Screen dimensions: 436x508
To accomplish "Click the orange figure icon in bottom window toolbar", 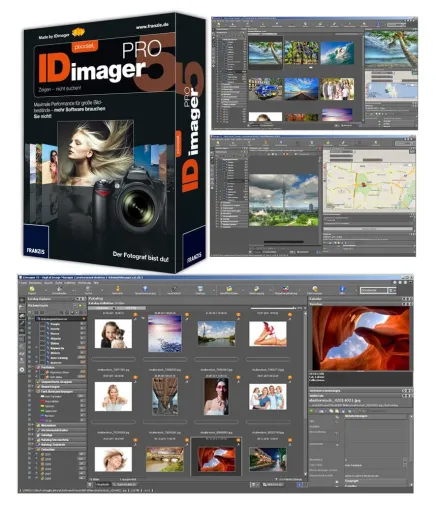I will tap(117, 289).
